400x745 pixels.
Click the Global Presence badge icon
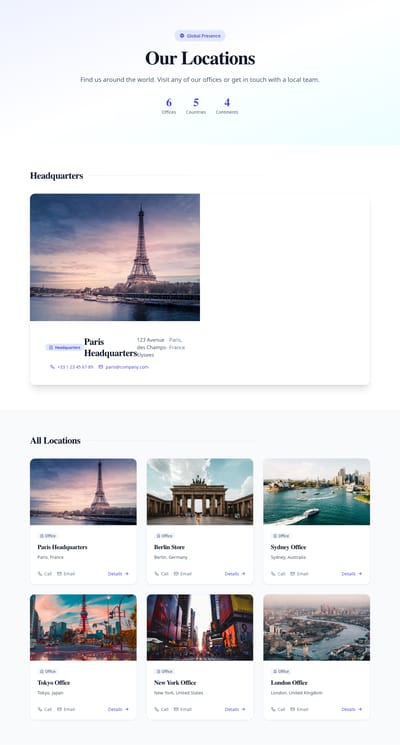pos(182,36)
